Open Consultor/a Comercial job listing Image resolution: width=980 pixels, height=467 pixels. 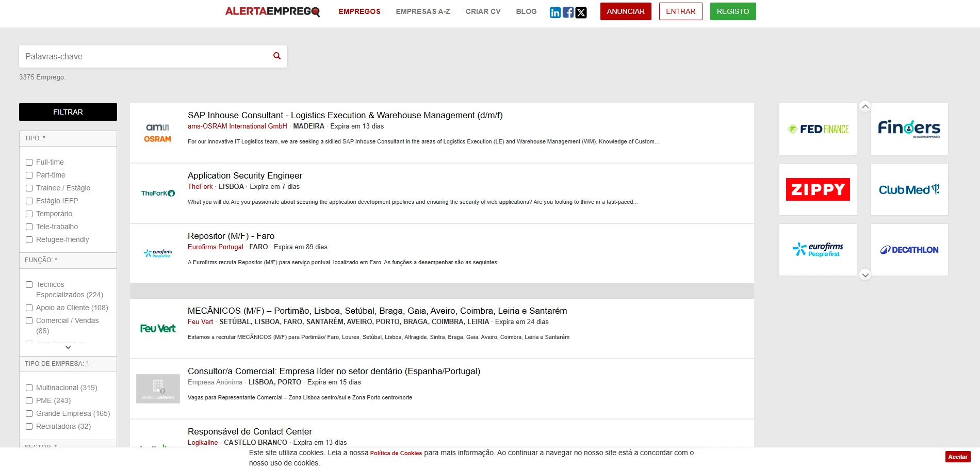[x=334, y=372]
